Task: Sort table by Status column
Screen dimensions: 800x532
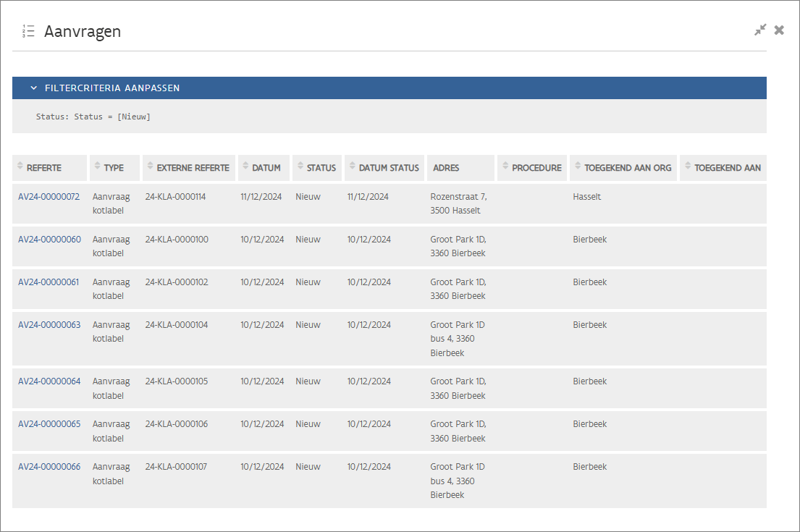Action: coord(321,167)
